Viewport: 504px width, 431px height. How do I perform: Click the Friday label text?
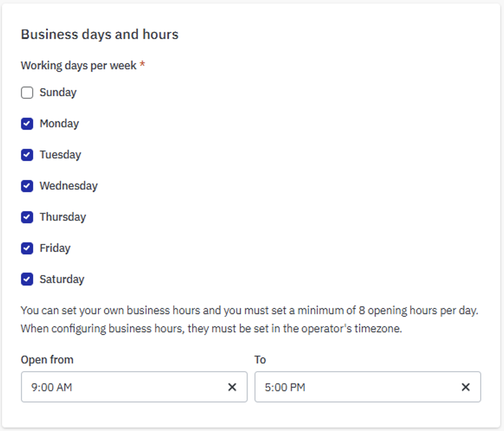click(x=55, y=248)
